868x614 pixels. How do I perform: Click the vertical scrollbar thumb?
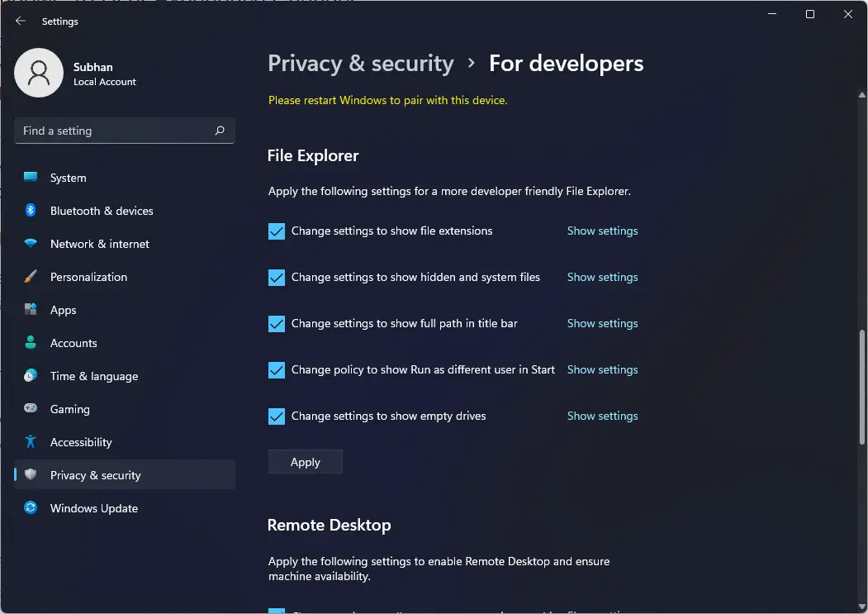[x=862, y=387]
